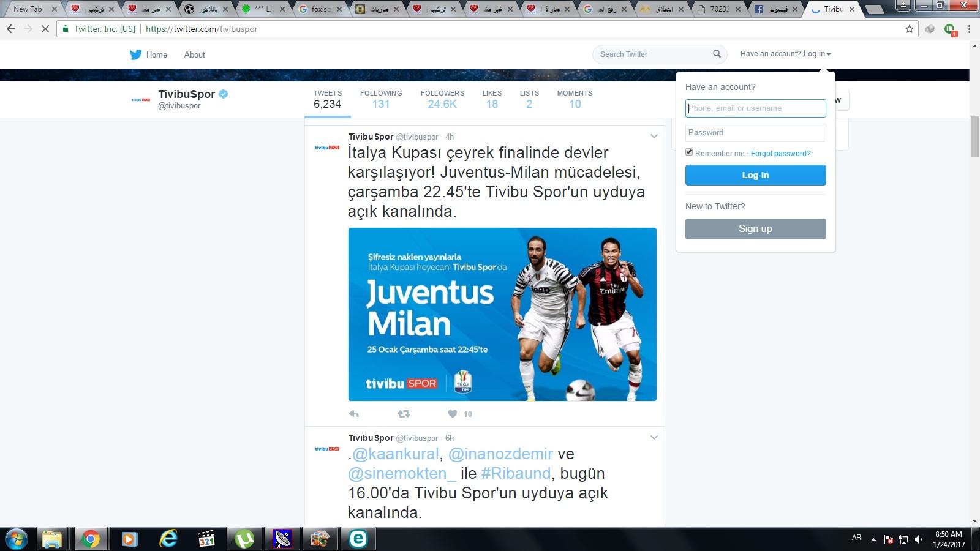Click the TivibuSpor profile logo in header
980x551 pixels.
[141, 99]
